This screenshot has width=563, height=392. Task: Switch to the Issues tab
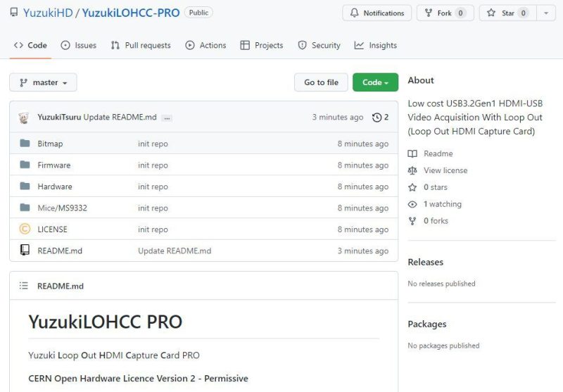(78, 45)
